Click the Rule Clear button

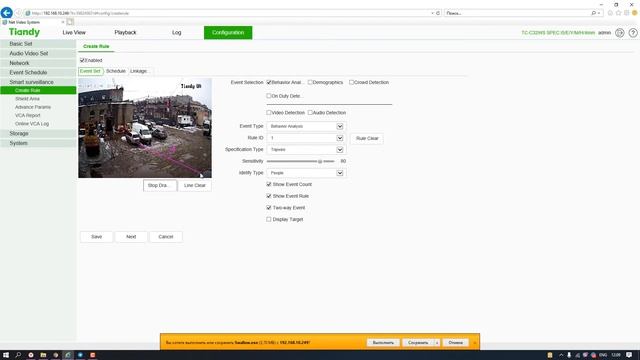tap(367, 138)
